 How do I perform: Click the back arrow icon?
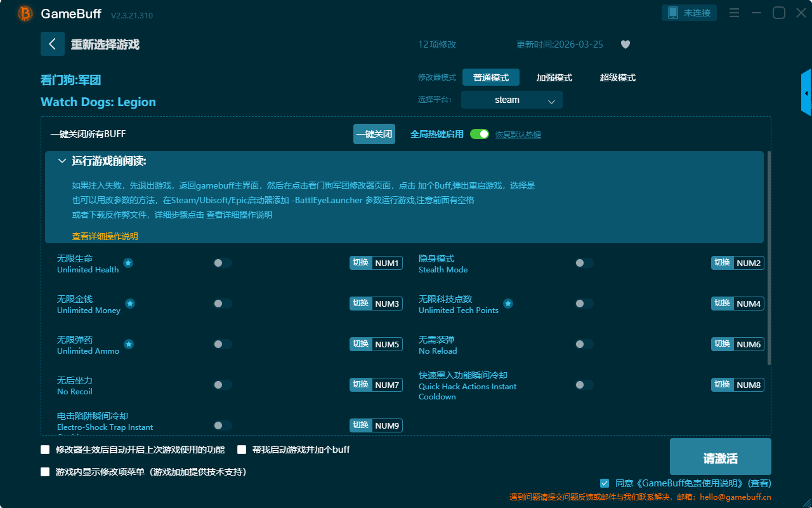click(x=53, y=44)
